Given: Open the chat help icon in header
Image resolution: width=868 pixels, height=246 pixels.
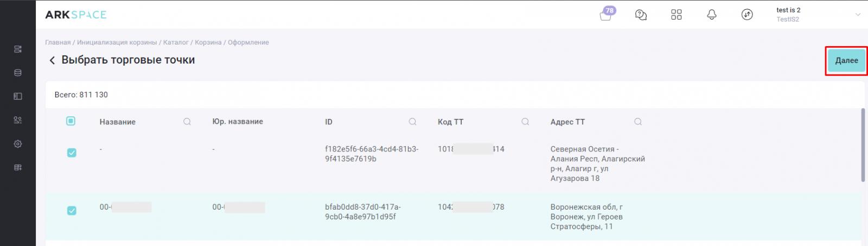Looking at the screenshot, I should (641, 15).
